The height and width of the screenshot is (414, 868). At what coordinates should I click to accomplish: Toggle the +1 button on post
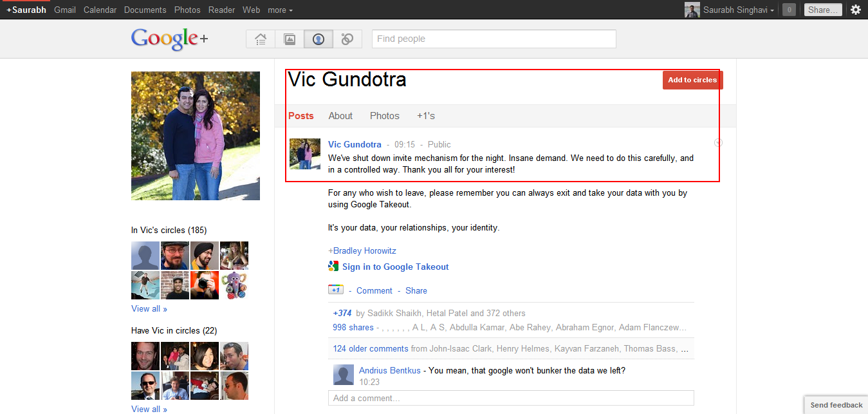pyautogui.click(x=335, y=290)
